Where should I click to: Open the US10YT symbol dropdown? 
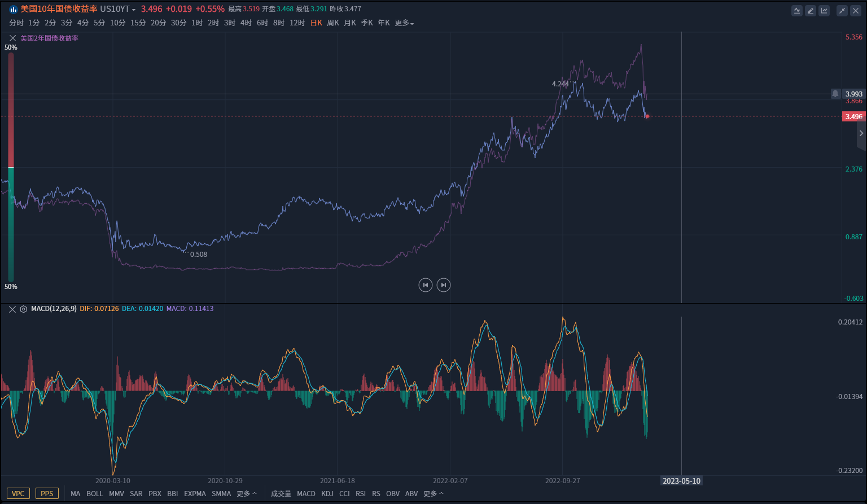(118, 10)
